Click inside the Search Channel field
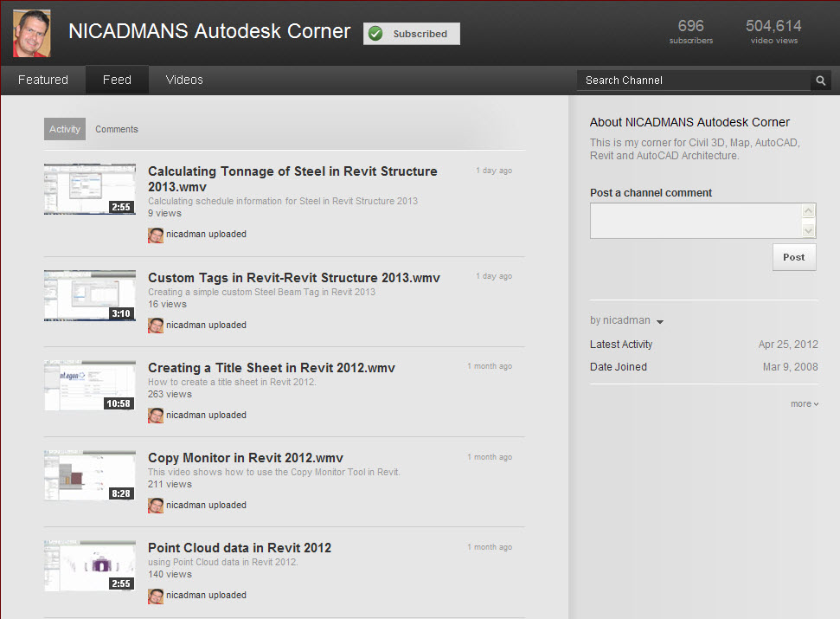Screen dimensions: 840x619 (694, 81)
